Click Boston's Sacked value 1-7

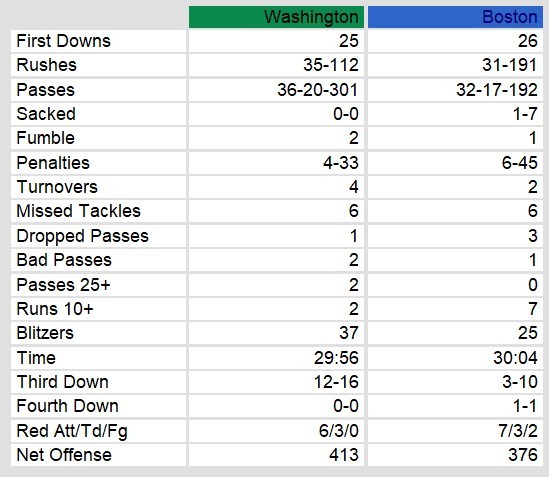pos(525,114)
